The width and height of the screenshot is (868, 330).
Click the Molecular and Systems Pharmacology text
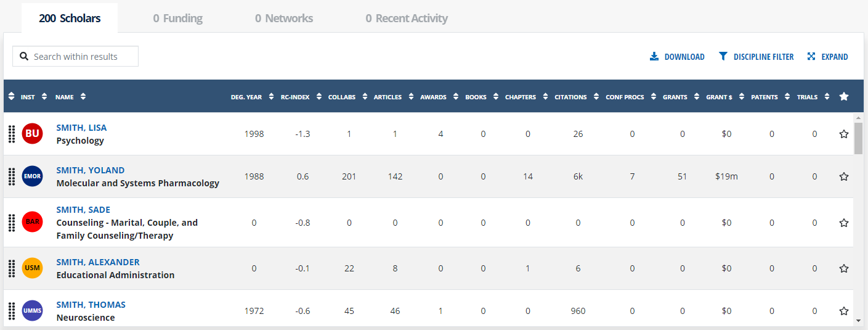pos(138,183)
